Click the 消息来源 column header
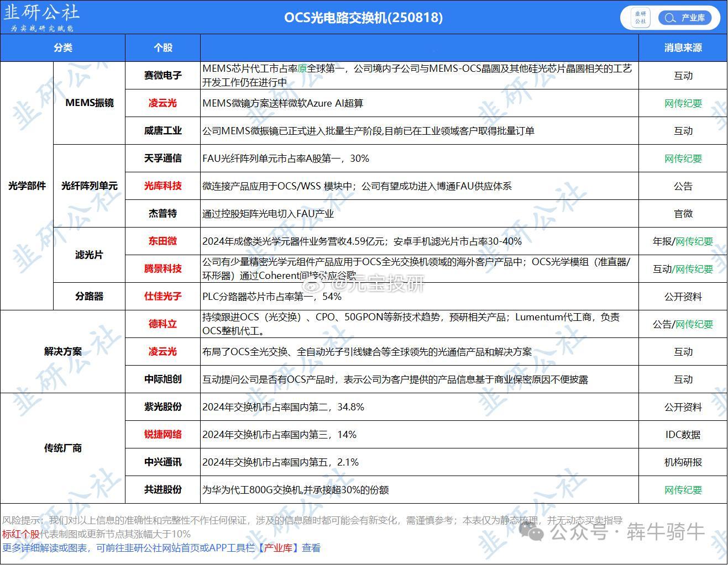This screenshot has height=565, width=728. pos(683,47)
